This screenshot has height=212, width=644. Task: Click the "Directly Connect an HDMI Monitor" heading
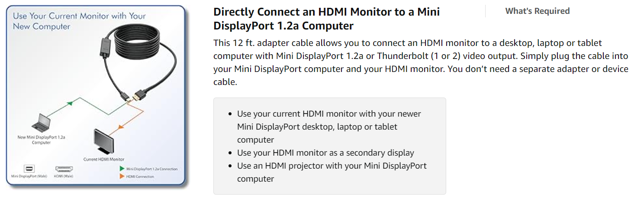coord(326,19)
